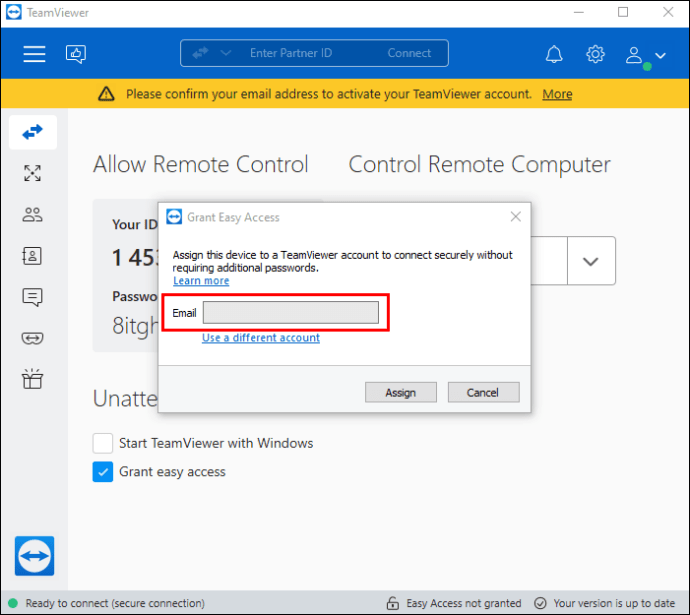The image size is (690, 615).
Task: Click Easy Access not granted text
Action: click(x=464, y=603)
